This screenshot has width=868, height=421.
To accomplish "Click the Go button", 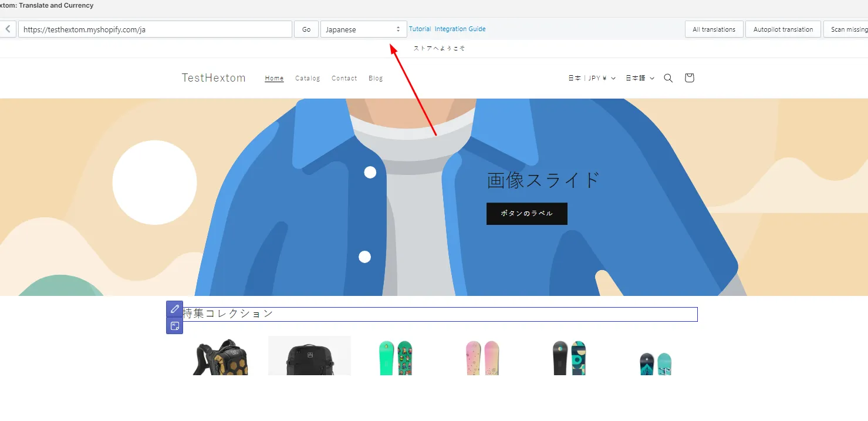I will coord(306,29).
